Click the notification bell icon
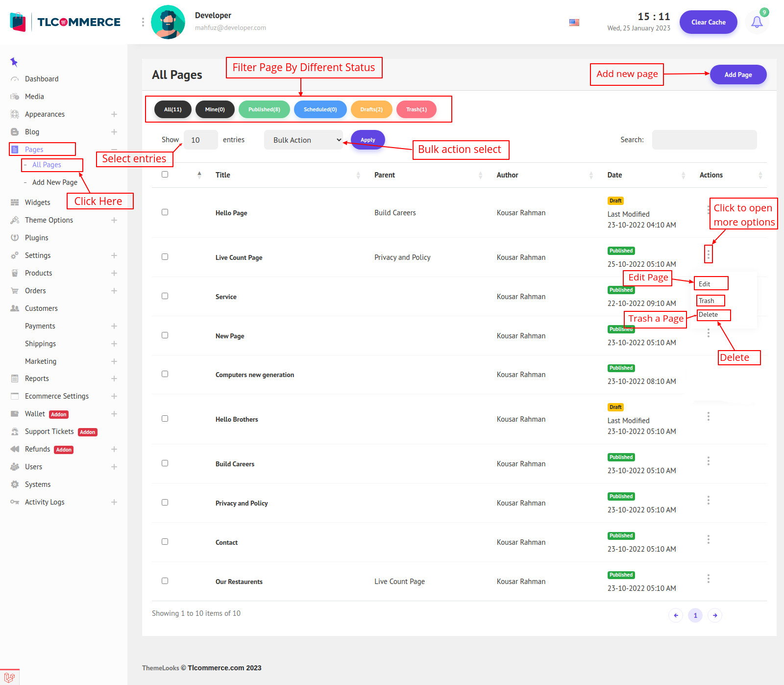 pos(757,22)
